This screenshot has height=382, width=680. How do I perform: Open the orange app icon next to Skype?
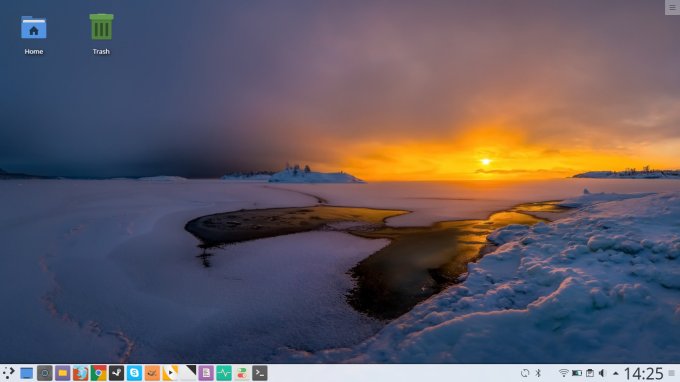152,373
